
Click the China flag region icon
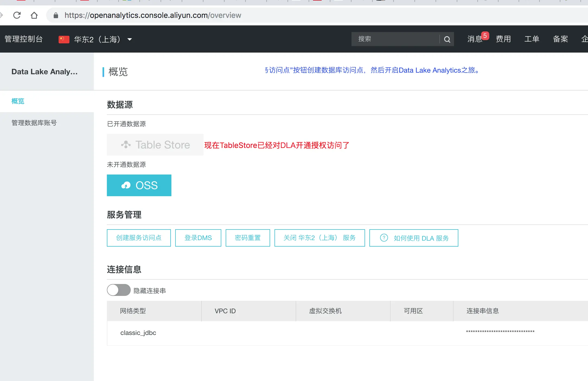64,39
